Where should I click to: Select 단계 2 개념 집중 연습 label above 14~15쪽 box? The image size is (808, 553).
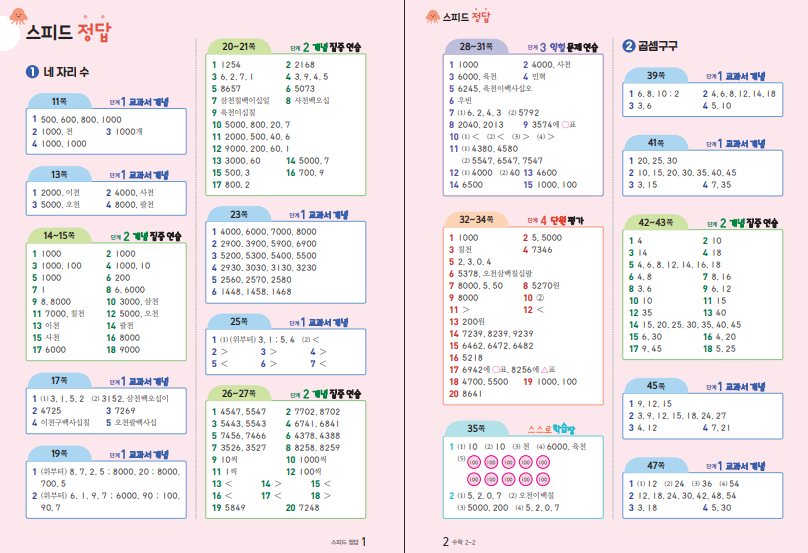tap(146, 237)
